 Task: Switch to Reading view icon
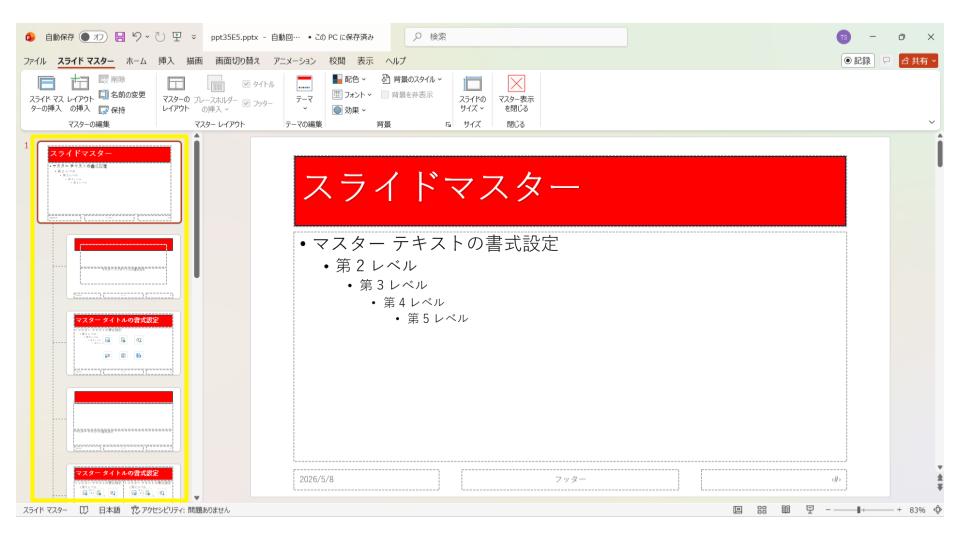[x=786, y=509]
